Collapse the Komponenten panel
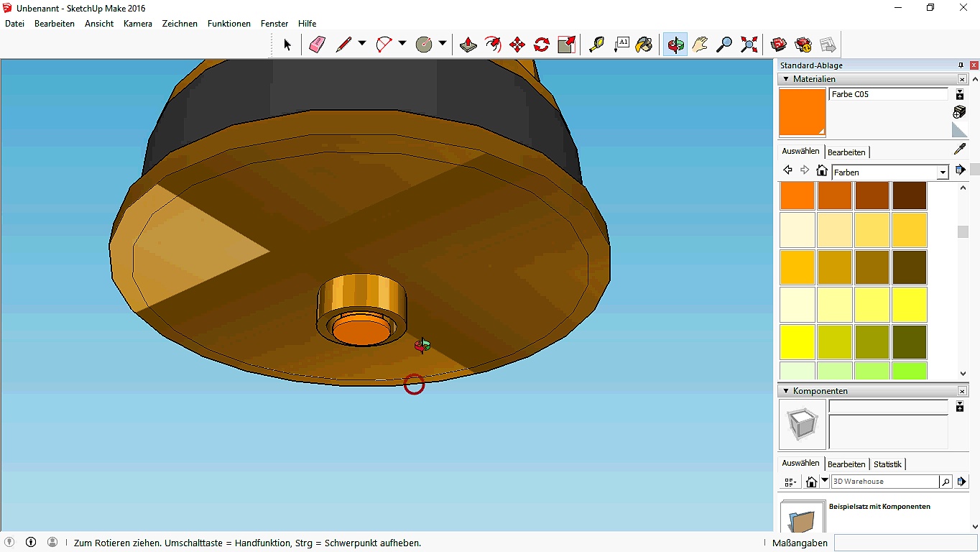980x552 pixels. point(786,391)
